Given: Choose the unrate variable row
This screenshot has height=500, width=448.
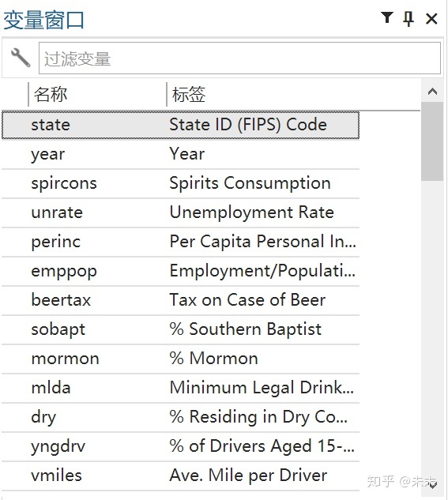Looking at the screenshot, I should tap(180, 213).
